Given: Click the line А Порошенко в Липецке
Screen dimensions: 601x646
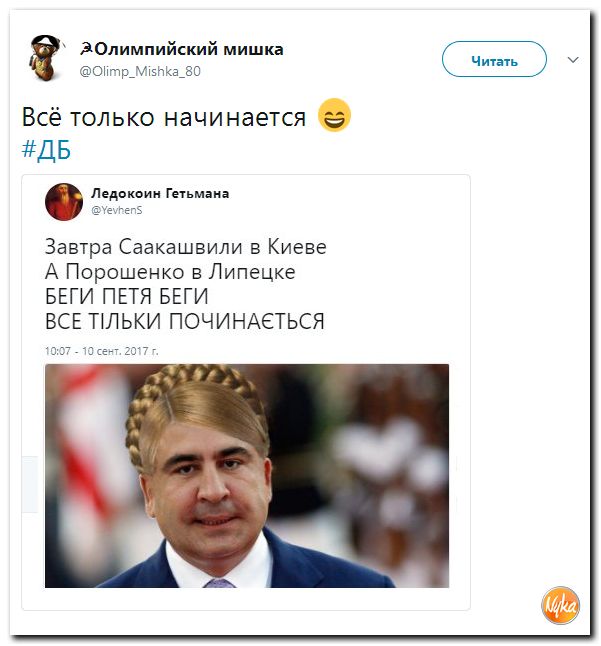Looking at the screenshot, I should click(x=170, y=272).
